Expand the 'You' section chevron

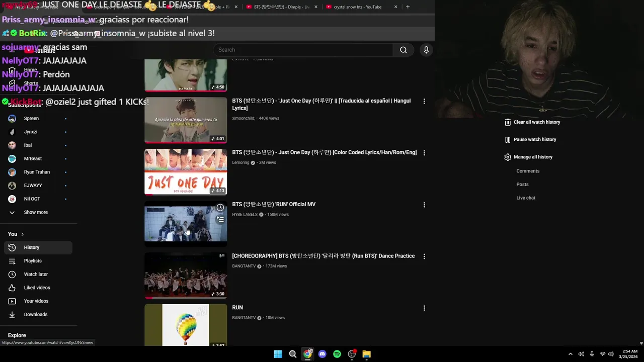tap(22, 234)
